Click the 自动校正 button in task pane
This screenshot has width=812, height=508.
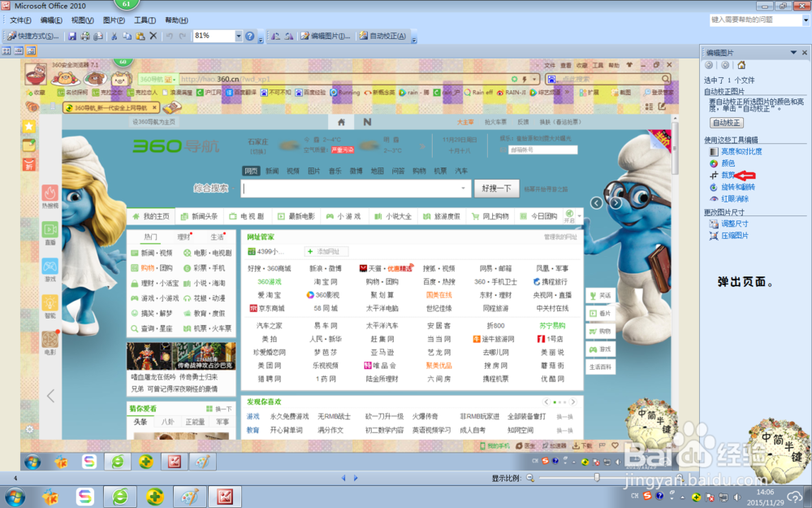tap(727, 123)
